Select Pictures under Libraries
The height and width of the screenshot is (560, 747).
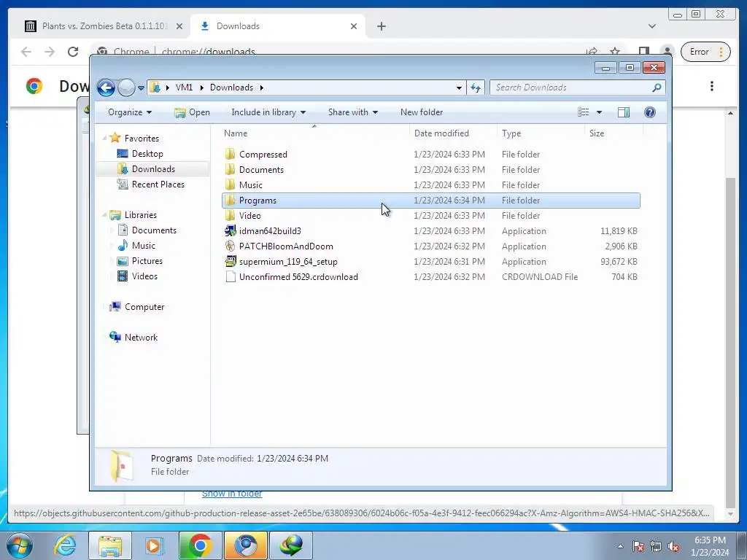(147, 261)
